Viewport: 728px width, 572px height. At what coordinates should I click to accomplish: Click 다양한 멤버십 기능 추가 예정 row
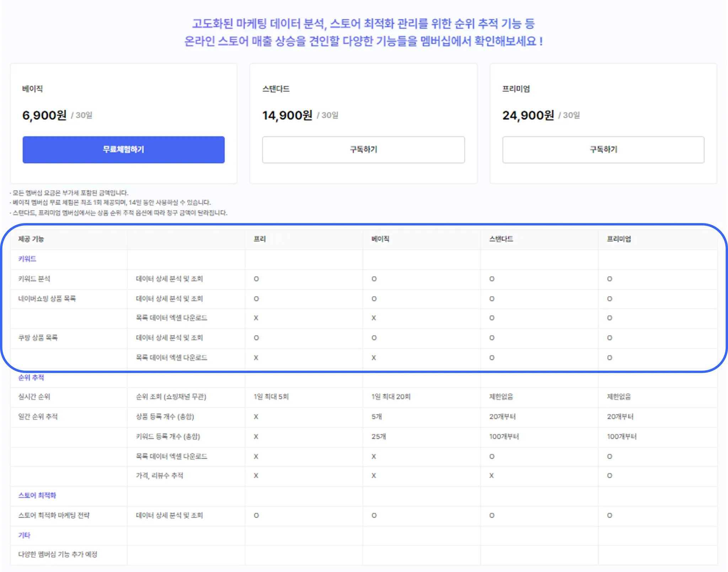tap(58, 554)
